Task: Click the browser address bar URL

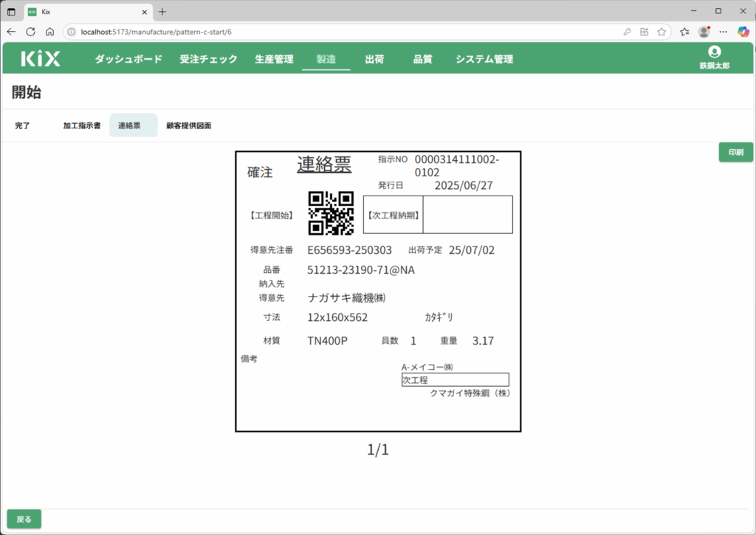Action: click(x=157, y=32)
